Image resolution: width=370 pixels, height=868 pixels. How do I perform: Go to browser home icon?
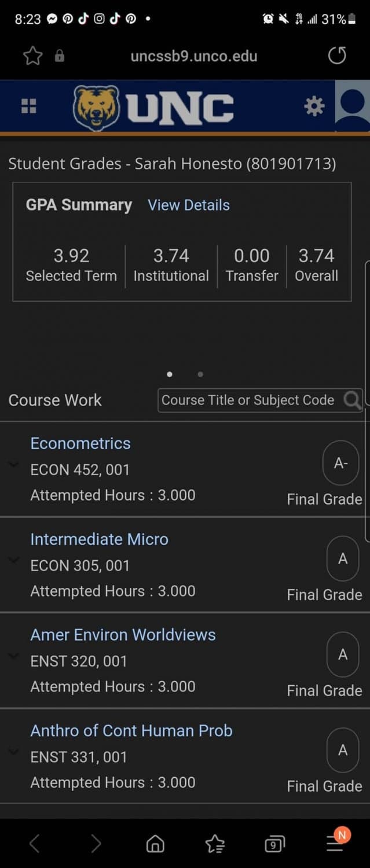point(155,844)
